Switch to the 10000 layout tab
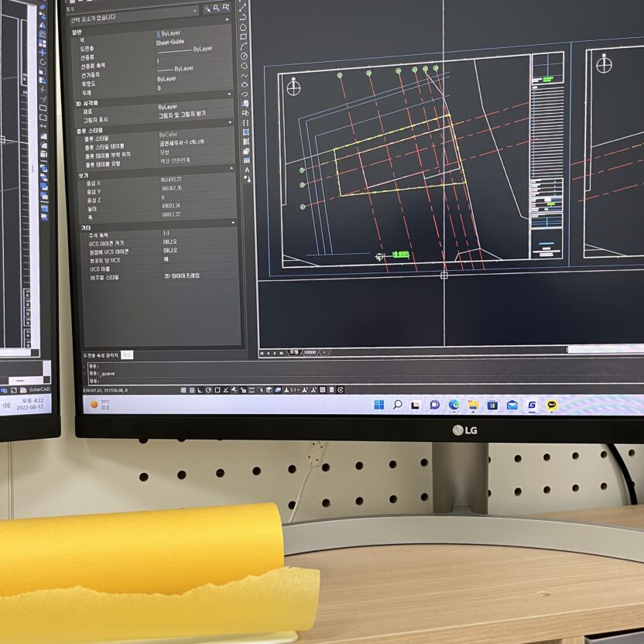The image size is (644, 644). click(x=310, y=352)
